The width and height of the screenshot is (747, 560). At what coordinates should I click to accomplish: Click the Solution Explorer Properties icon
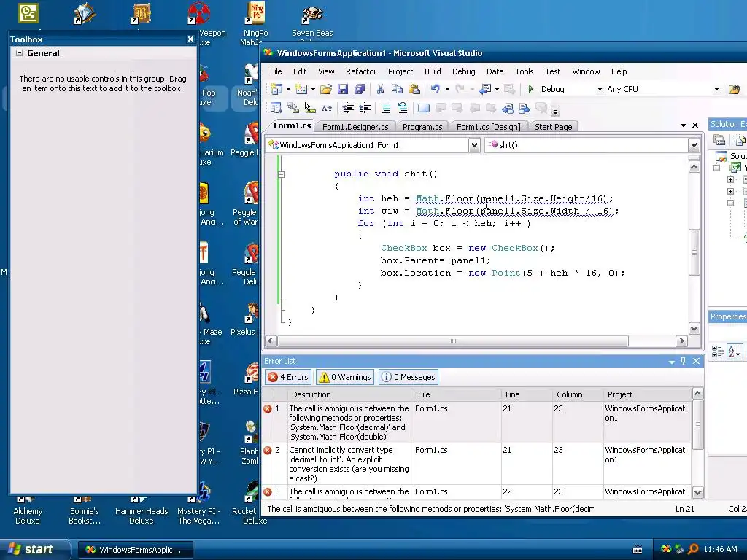[719, 139]
